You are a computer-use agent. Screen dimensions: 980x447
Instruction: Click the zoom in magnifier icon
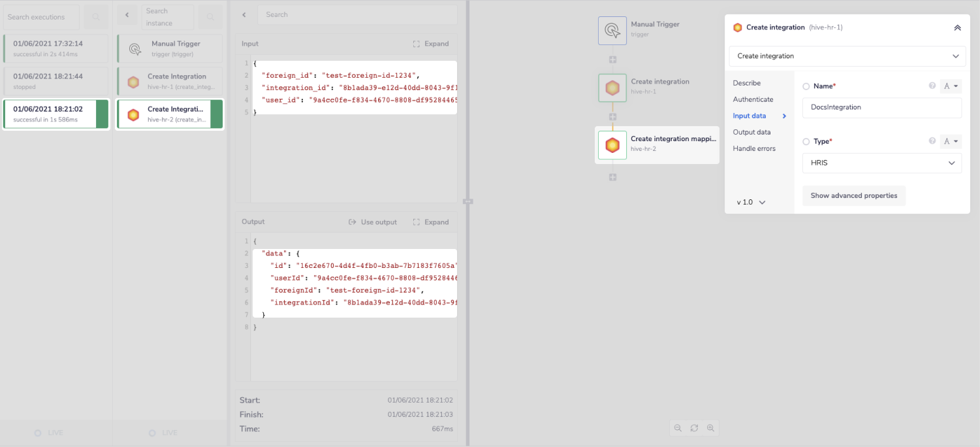(x=710, y=428)
